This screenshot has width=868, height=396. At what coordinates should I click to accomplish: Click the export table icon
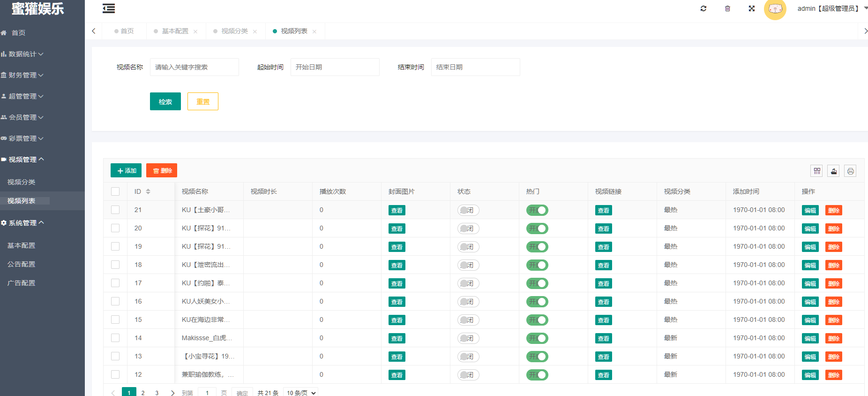pyautogui.click(x=833, y=171)
